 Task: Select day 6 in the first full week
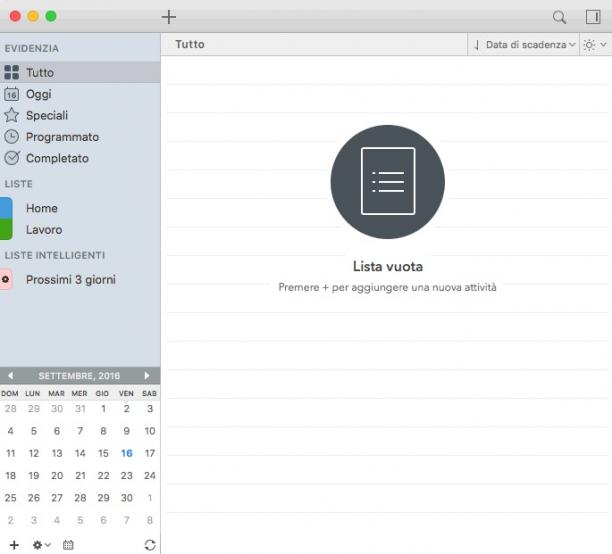[57, 431]
